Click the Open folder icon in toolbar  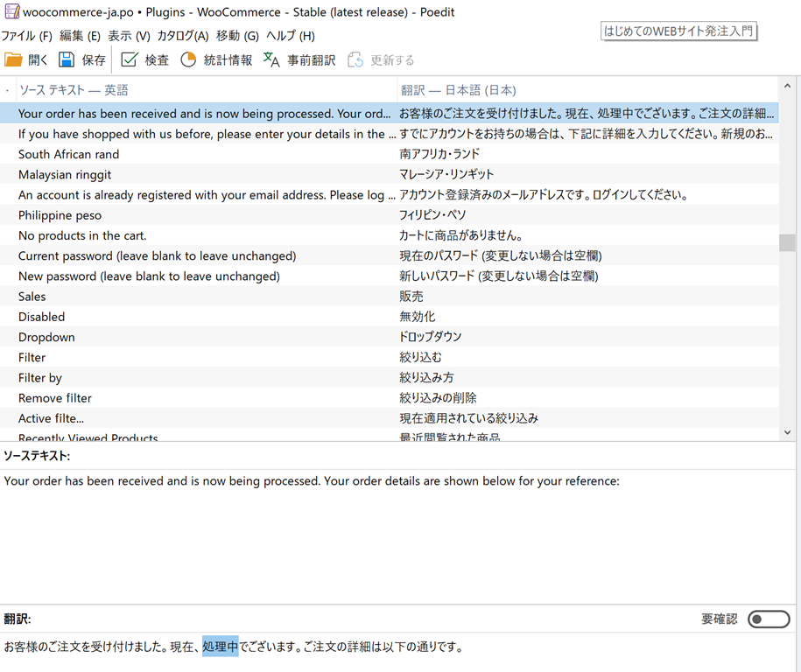tap(13, 59)
